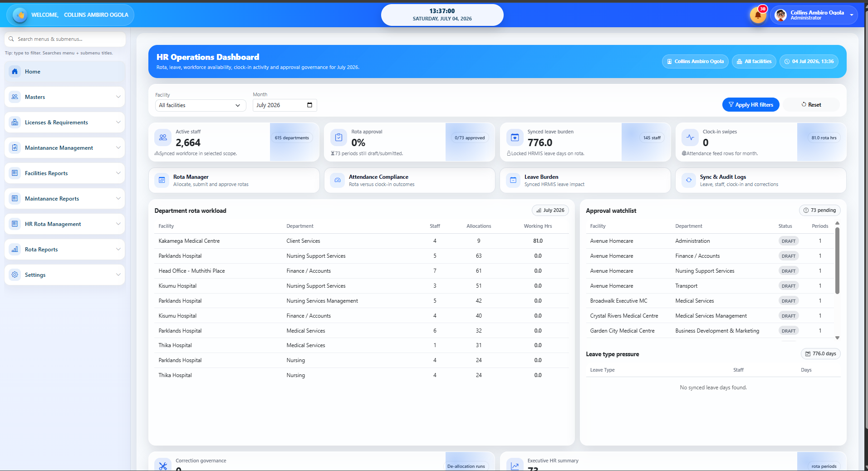Click Apply HR filters button
The height and width of the screenshot is (471, 868).
click(x=750, y=104)
